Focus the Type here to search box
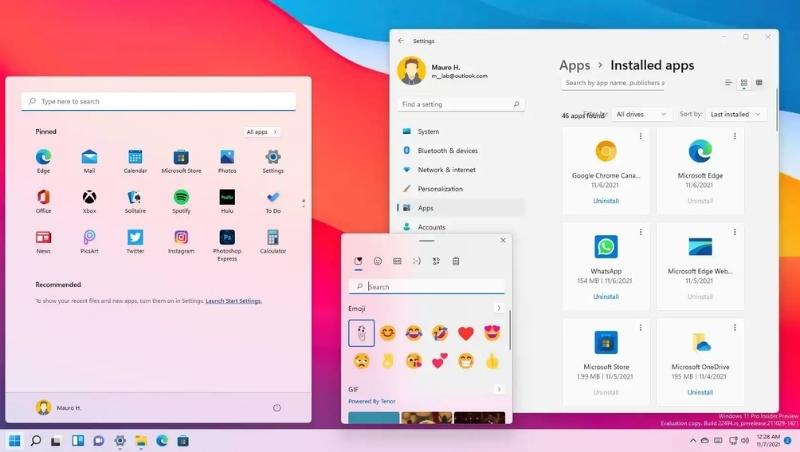This screenshot has width=800, height=452. (x=159, y=101)
